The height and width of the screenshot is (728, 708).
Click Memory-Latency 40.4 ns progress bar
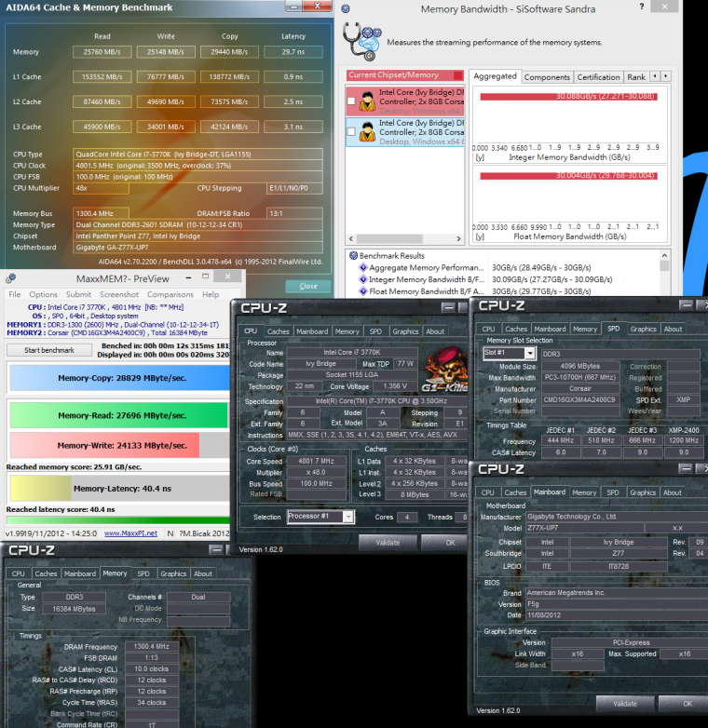point(119,489)
